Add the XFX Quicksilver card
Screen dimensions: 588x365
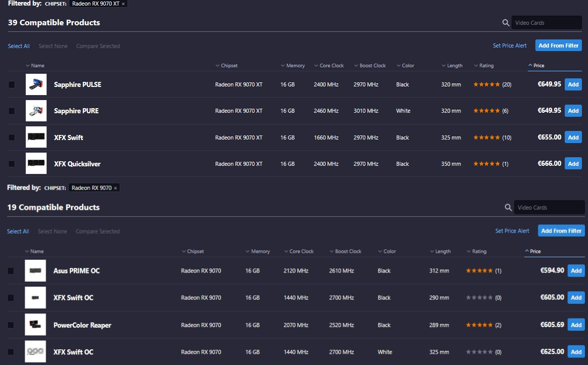click(x=573, y=163)
